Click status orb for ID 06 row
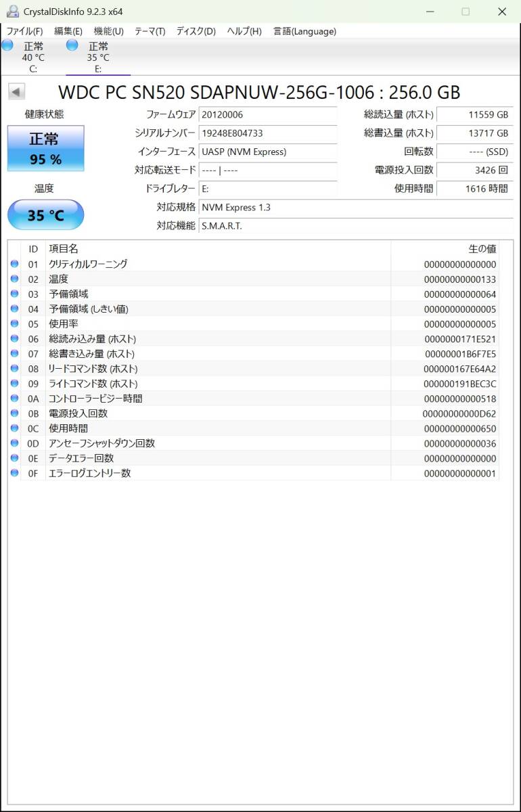Image resolution: width=521 pixels, height=812 pixels. coord(14,338)
